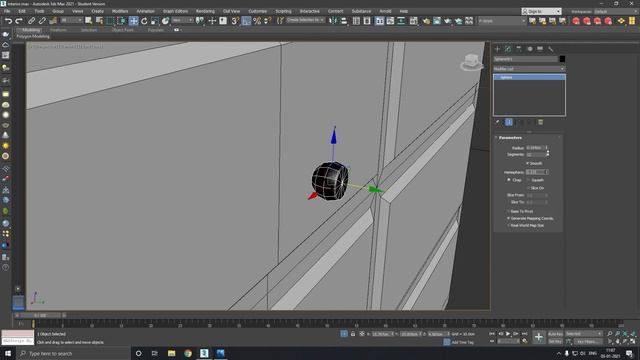Select the Squash radio button

529,180
